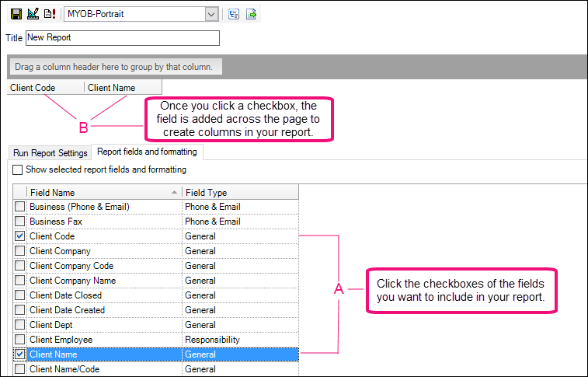The width and height of the screenshot is (588, 377).
Task: Click the Save report icon
Action: pyautogui.click(x=13, y=14)
